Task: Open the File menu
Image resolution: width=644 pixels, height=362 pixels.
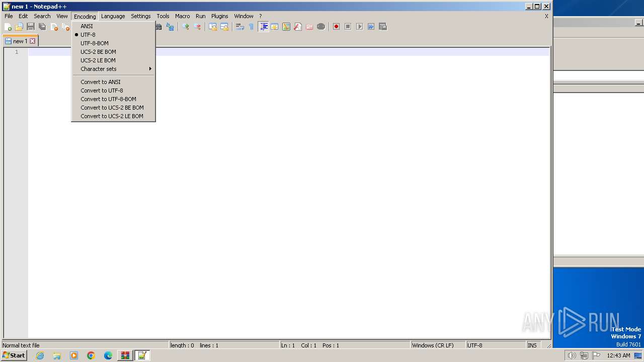Action: point(9,16)
